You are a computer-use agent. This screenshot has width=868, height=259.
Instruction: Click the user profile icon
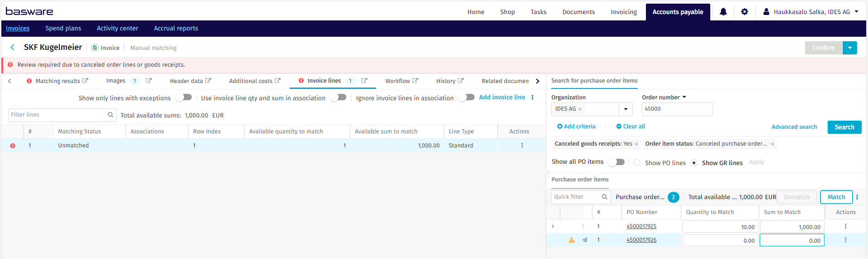click(766, 12)
